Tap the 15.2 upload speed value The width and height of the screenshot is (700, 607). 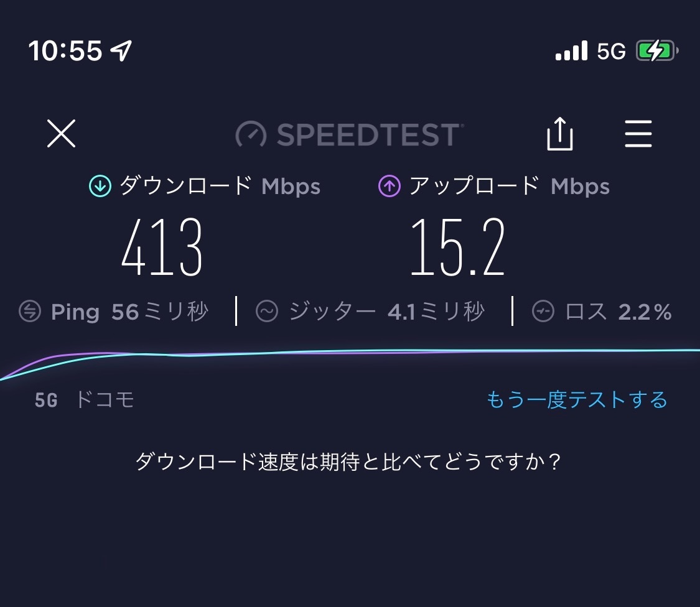457,248
